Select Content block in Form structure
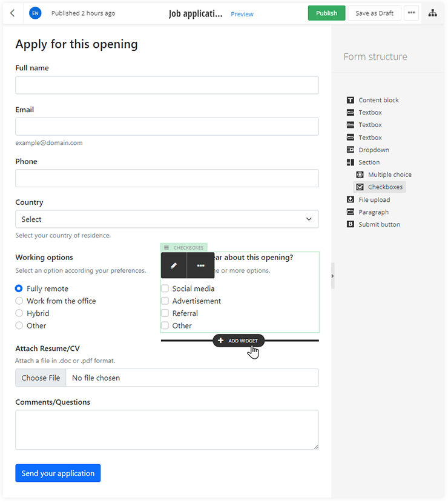 coord(378,100)
